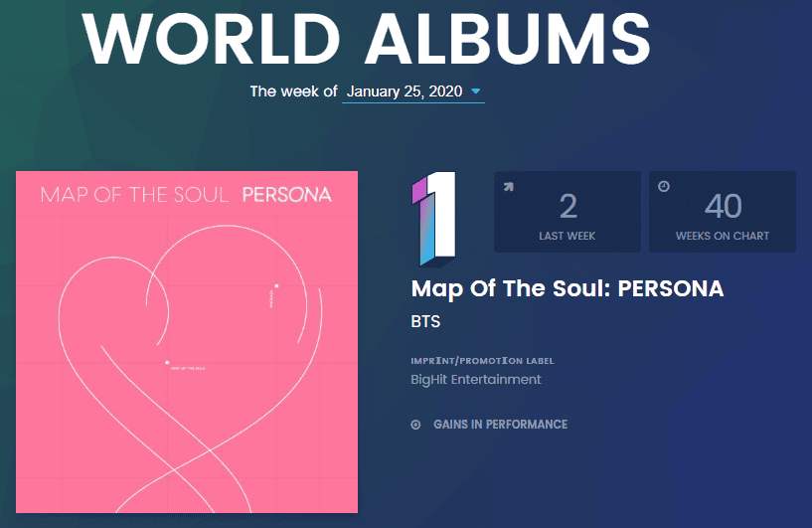
Task: Click the Weeks on Chart caption text
Action: coord(723,236)
